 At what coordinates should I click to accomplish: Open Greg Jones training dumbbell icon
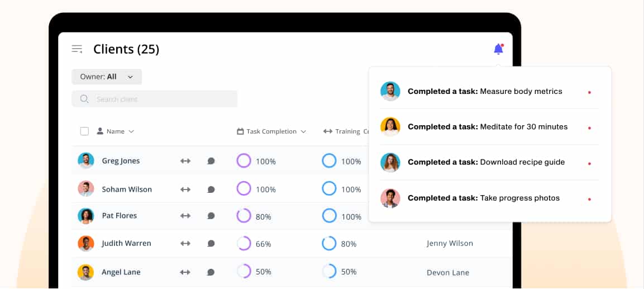(x=185, y=161)
